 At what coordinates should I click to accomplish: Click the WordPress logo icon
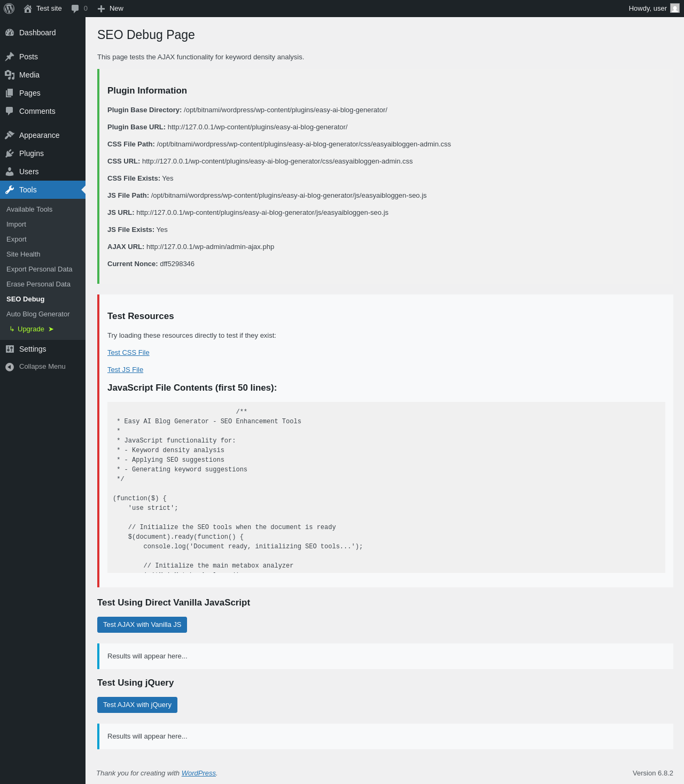[9, 9]
